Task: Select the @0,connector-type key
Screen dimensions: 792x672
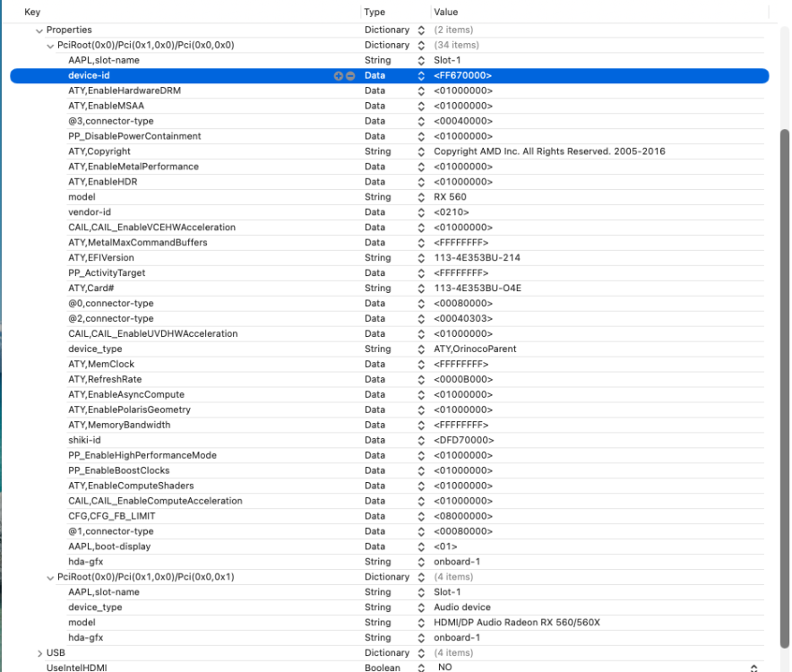Action: (x=111, y=303)
